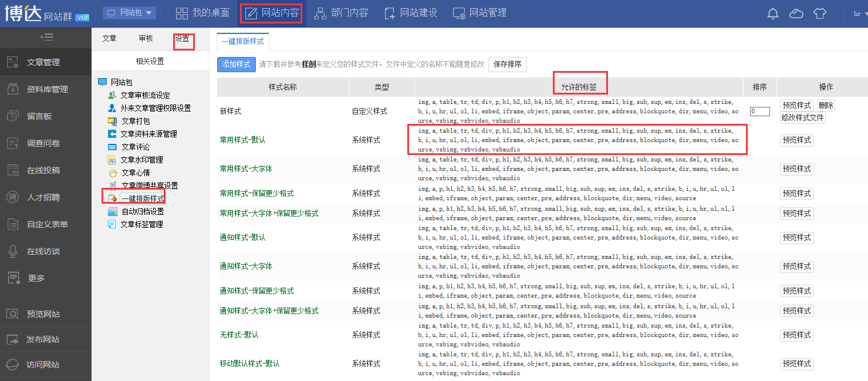Click 预览样式 for 通知样式-大字体 row
Image resolution: width=868 pixels, height=381 pixels.
pos(796,267)
